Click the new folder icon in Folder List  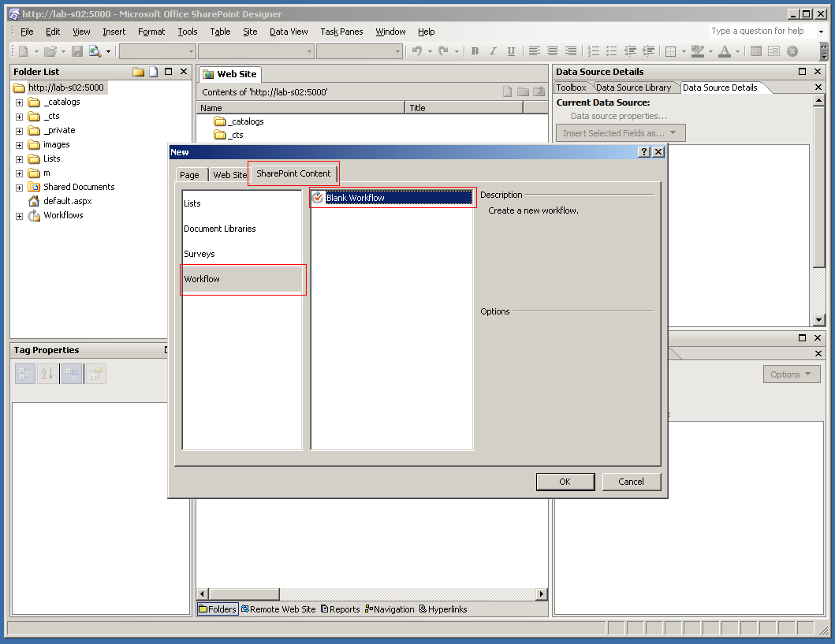(139, 72)
